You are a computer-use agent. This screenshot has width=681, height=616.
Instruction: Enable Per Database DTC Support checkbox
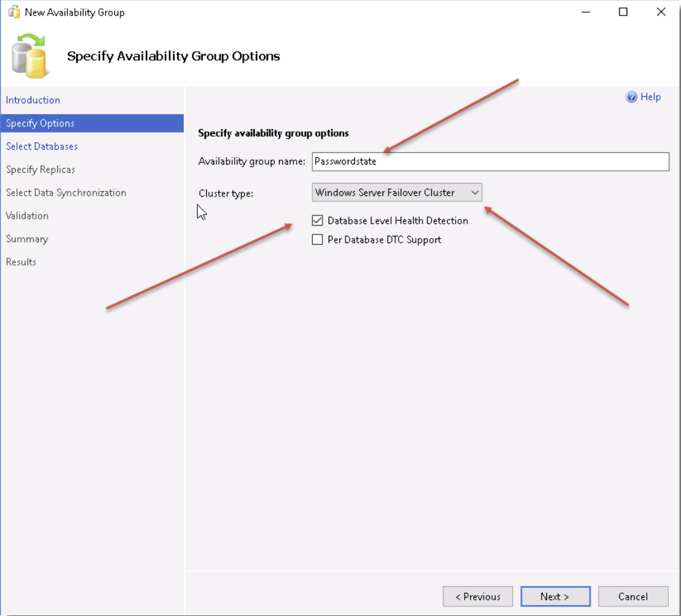pos(318,239)
